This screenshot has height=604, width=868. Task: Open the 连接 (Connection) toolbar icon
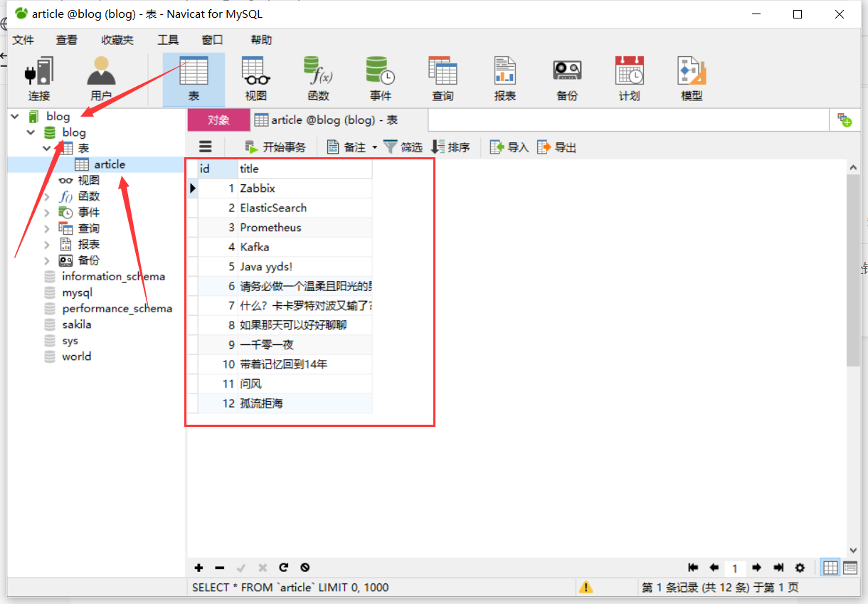(39, 79)
